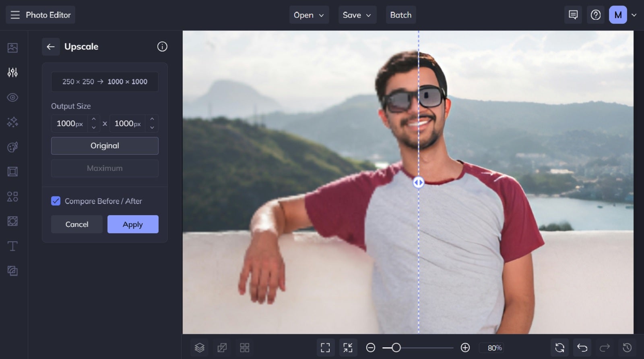644x359 pixels.
Task: Click the Batch button
Action: click(401, 15)
